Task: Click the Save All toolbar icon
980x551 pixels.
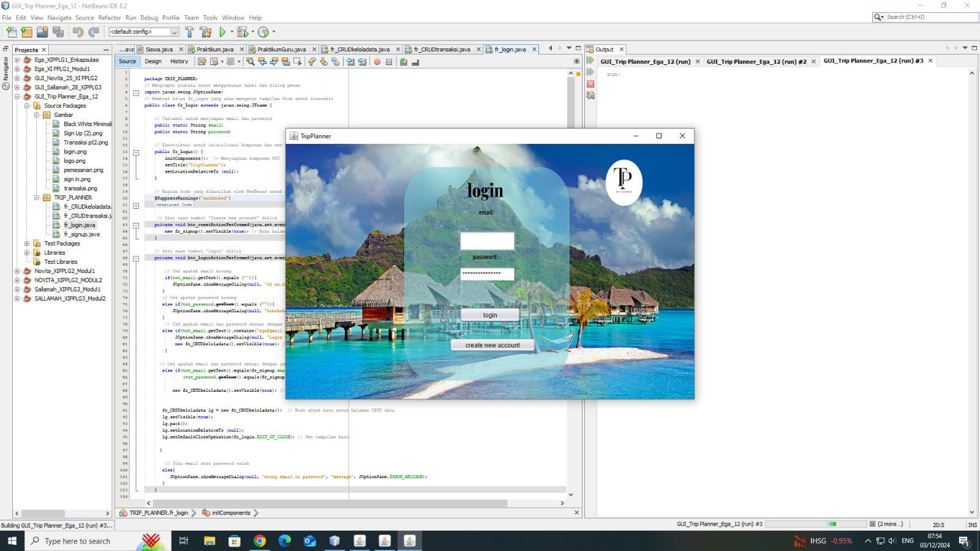Action: pyautogui.click(x=58, y=32)
